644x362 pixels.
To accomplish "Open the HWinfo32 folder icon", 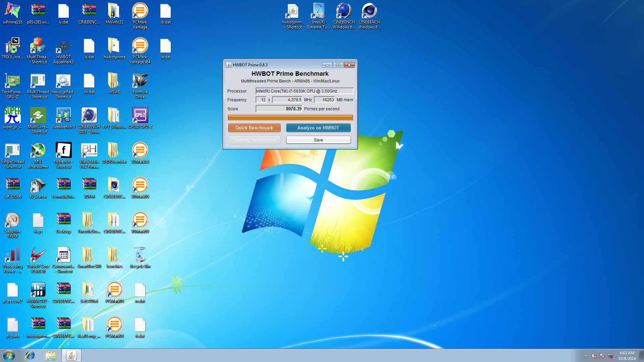I will (114, 13).
